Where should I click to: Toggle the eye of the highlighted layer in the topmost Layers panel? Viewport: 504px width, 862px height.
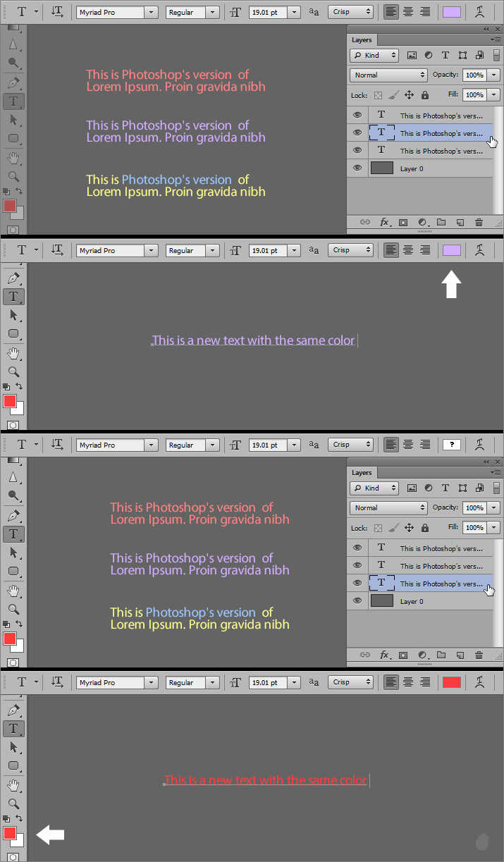click(357, 133)
